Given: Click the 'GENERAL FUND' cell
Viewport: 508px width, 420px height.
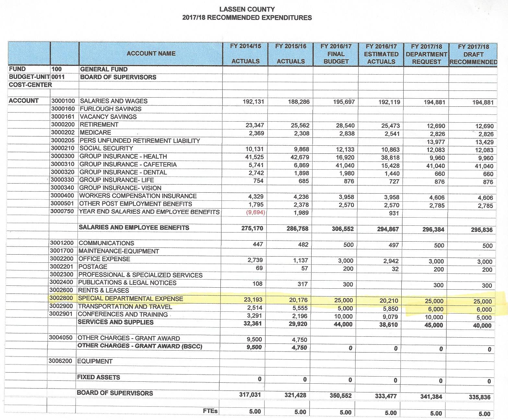Looking at the screenshot, I should click(x=104, y=69).
